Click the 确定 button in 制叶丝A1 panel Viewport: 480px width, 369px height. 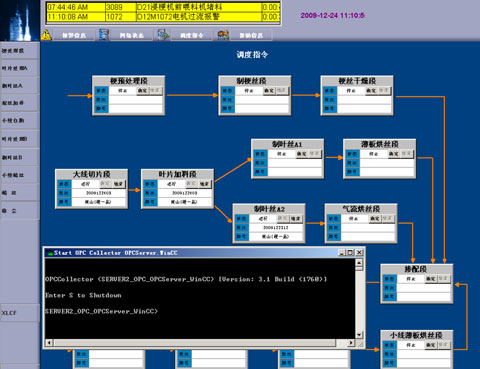coord(302,154)
